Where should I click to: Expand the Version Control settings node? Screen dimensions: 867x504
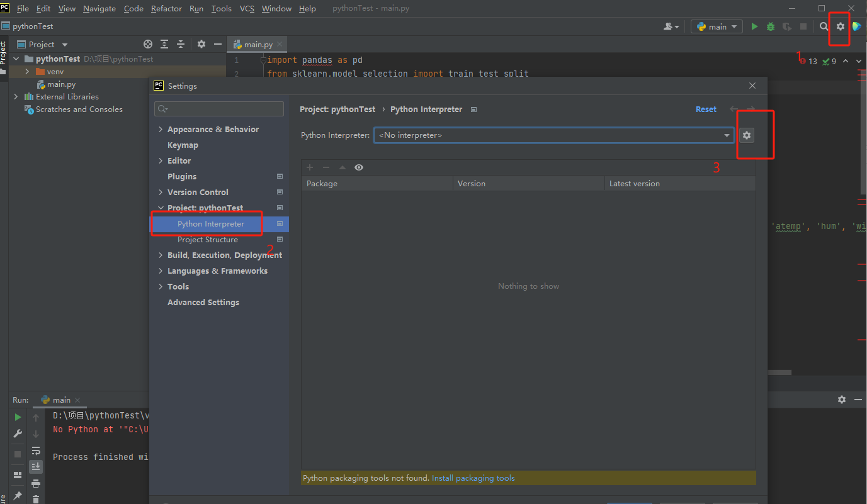tap(161, 192)
